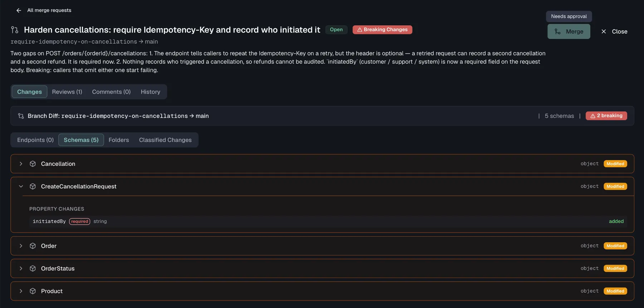Expand the Product schema row
Viewport: 644px width, 308px height.
[x=21, y=291]
